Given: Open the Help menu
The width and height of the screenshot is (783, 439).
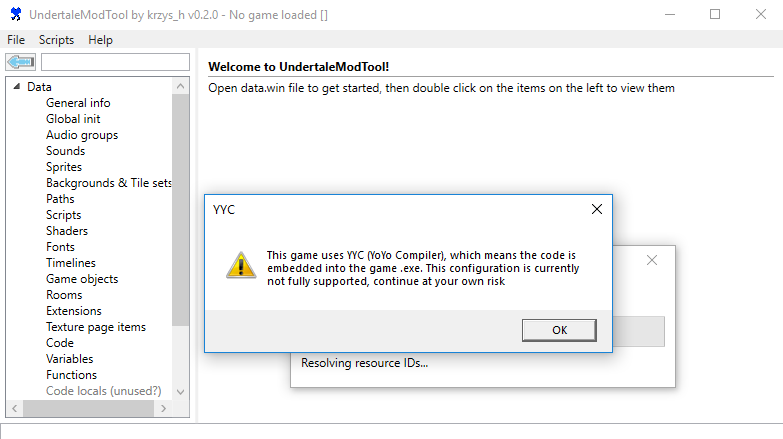Looking at the screenshot, I should pos(100,40).
